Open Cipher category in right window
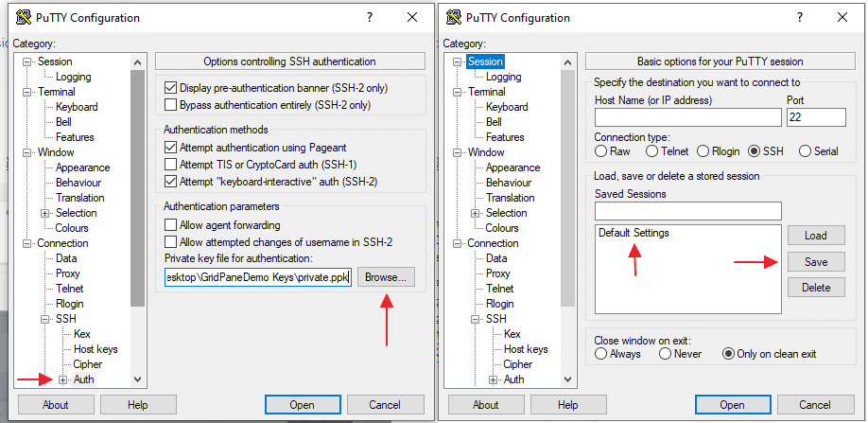 517,364
